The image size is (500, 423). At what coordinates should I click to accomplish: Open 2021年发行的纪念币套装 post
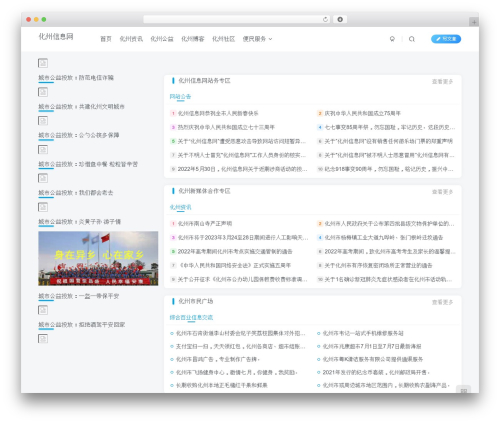[x=376, y=373]
